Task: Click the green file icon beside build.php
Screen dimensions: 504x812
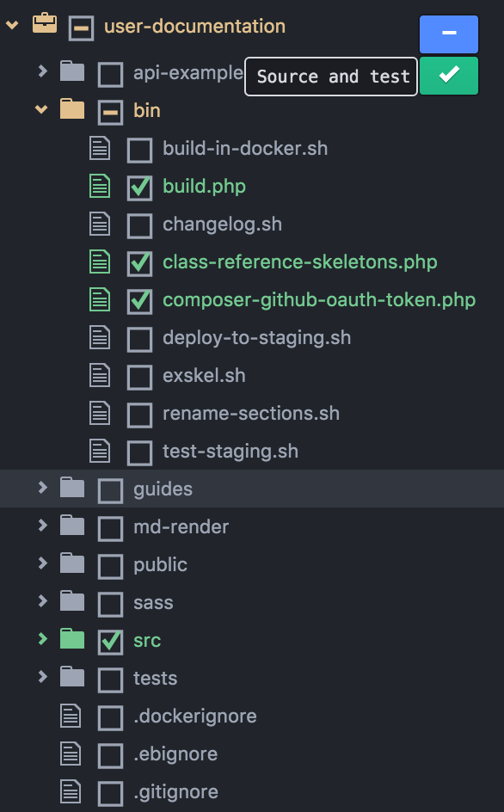Action: [x=100, y=187]
